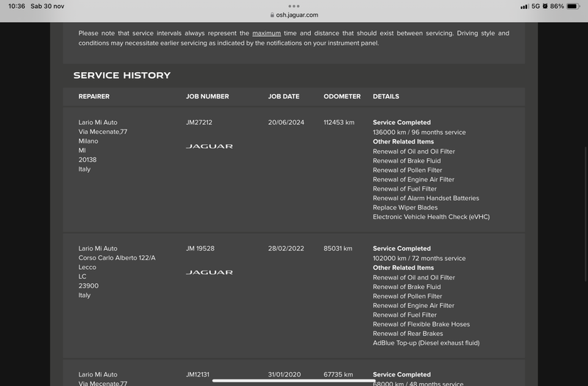Click the ODOMETER column header
This screenshot has height=386, width=588.
pyautogui.click(x=342, y=96)
